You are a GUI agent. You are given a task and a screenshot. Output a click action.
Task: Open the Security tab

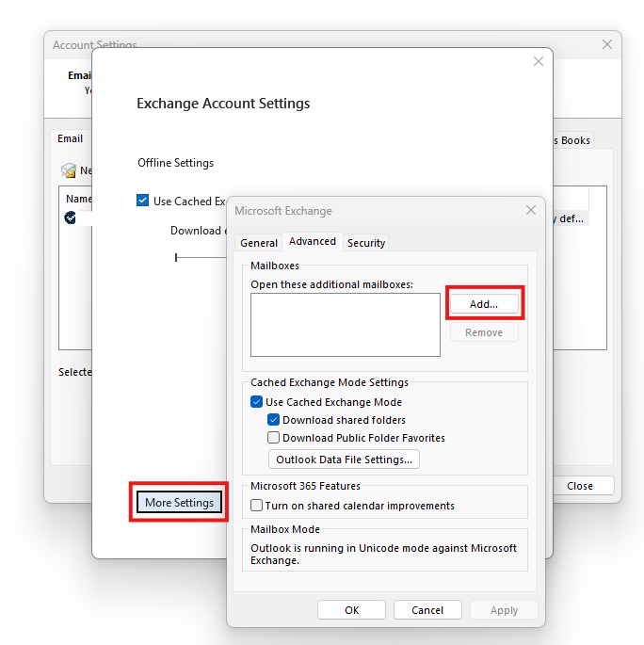pyautogui.click(x=366, y=243)
